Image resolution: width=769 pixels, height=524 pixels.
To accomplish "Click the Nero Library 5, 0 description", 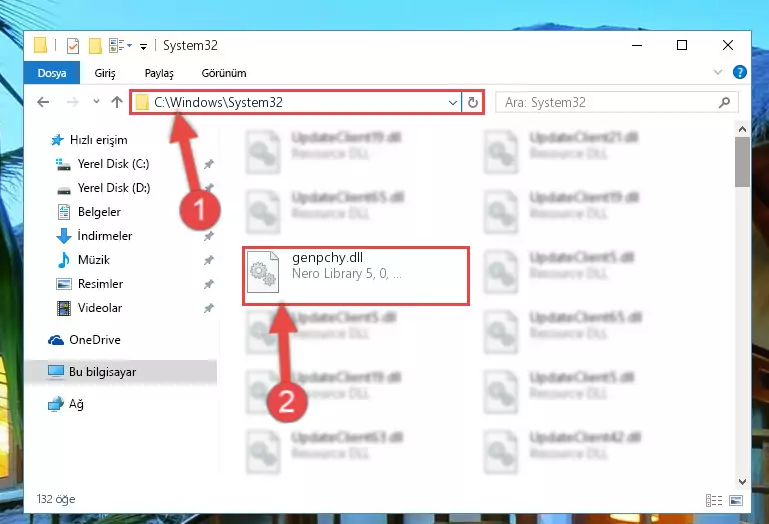I will point(347,274).
